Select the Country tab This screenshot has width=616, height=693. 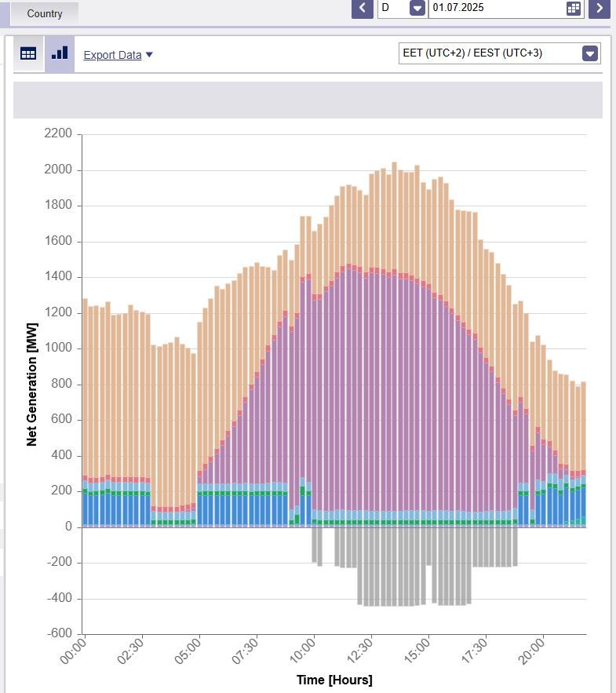pyautogui.click(x=45, y=13)
